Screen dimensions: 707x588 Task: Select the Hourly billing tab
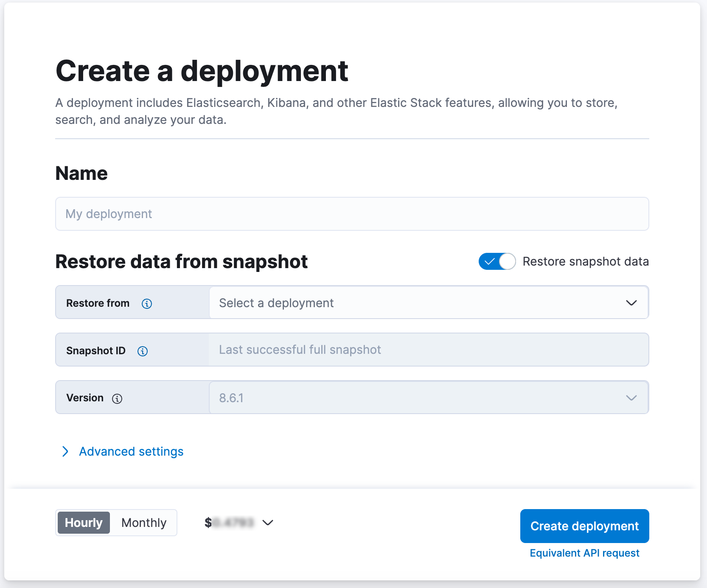pos(83,523)
